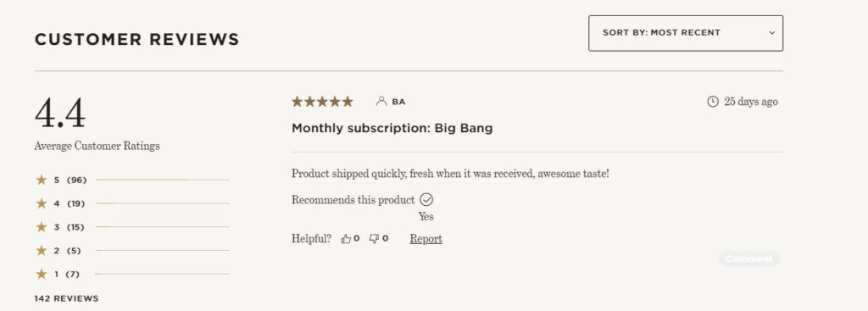Click review title Monthly subscription: Big Bang

pos(392,129)
